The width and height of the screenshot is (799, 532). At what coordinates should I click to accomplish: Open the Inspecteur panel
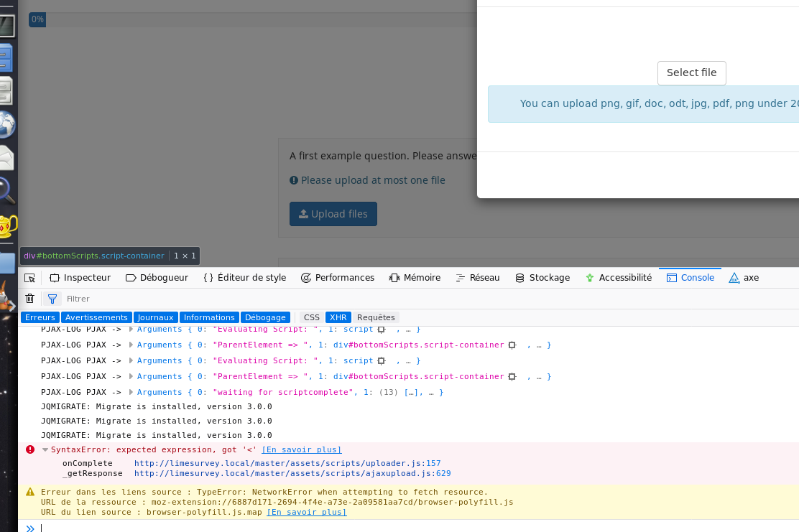click(x=80, y=278)
